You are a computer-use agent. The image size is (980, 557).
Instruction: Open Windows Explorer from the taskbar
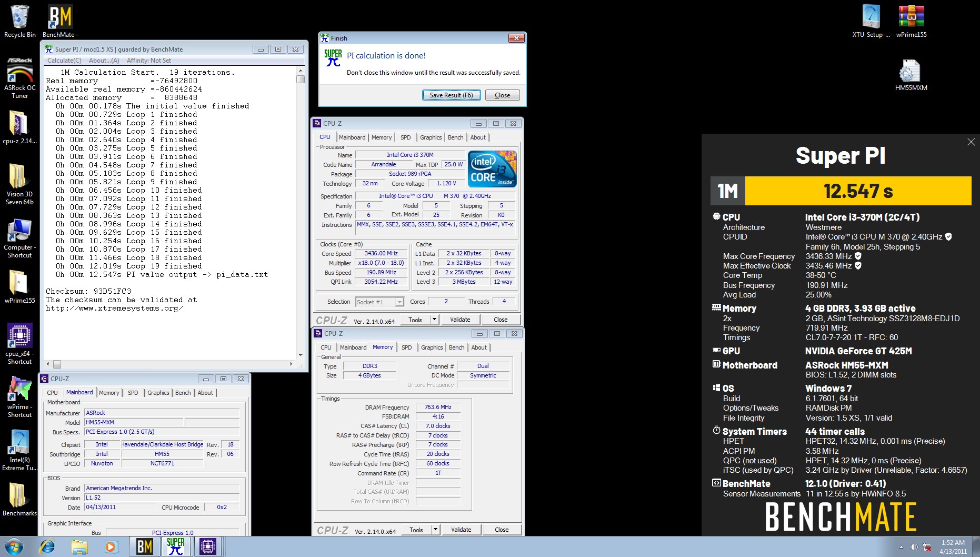tap(79, 547)
